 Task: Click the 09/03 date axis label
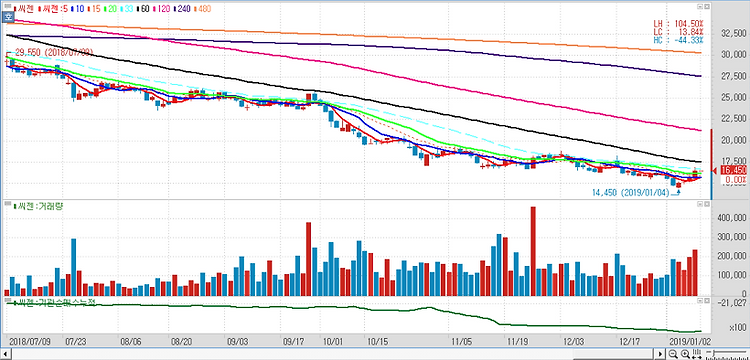pyautogui.click(x=237, y=342)
